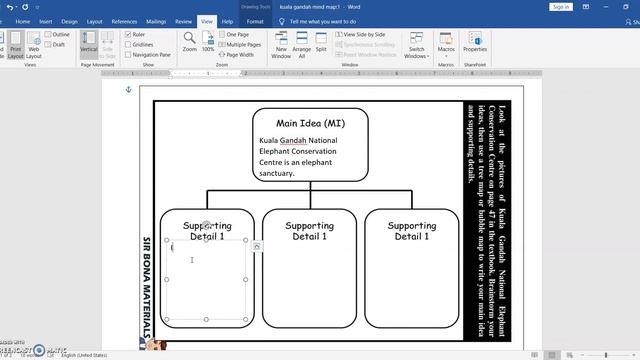640x360 pixels.
Task: Open the Help tab
Action: click(x=227, y=22)
